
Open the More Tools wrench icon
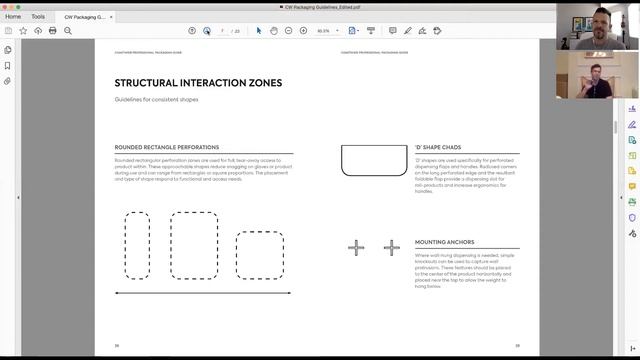632,233
